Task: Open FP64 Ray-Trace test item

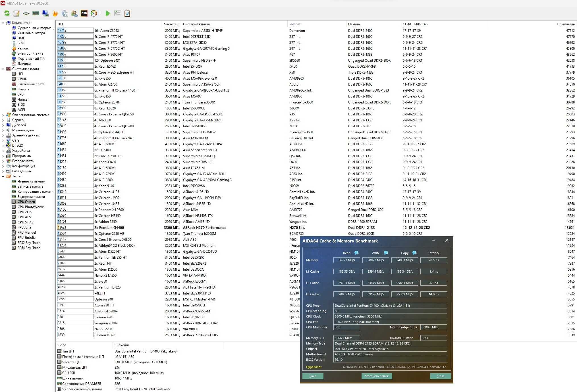Action: click(29, 248)
